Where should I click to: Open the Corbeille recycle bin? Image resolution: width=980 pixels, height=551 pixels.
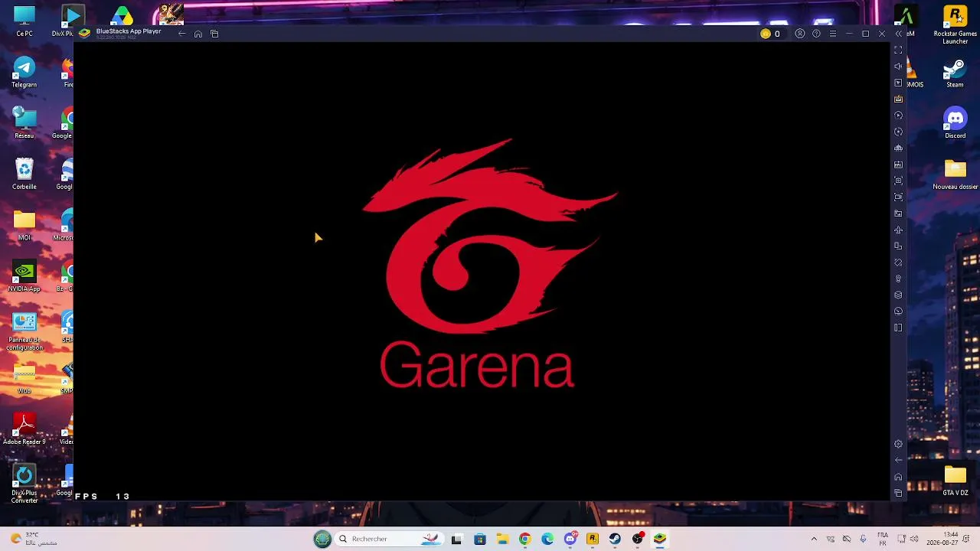point(24,174)
